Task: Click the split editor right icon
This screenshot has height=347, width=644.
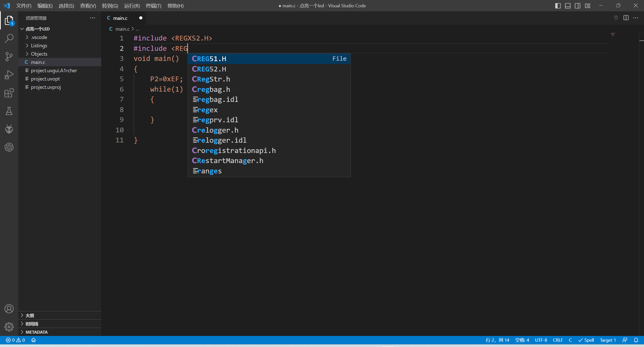Action: coord(626,18)
